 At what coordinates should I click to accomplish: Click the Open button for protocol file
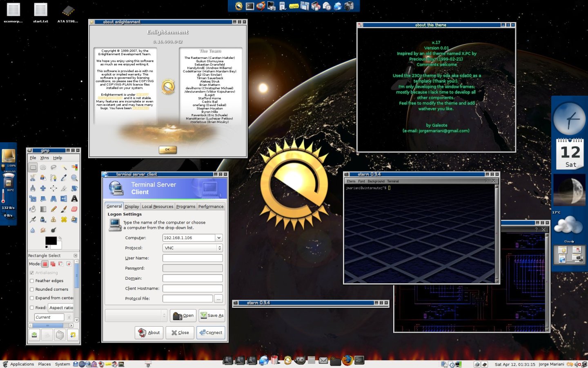[x=183, y=315]
